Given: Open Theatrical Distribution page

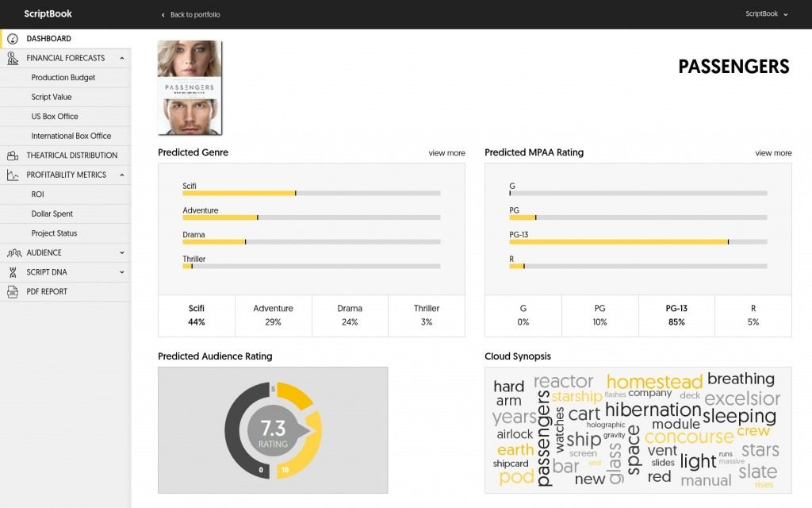Looking at the screenshot, I should (x=66, y=156).
